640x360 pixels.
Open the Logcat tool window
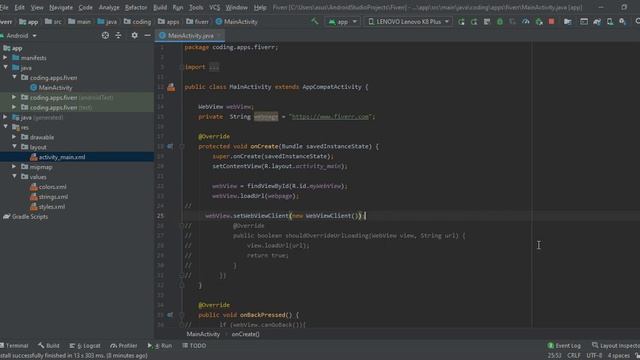point(85,346)
